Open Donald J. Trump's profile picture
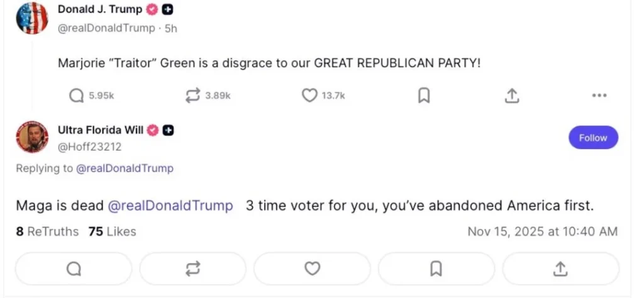The image size is (644, 298). [32, 18]
